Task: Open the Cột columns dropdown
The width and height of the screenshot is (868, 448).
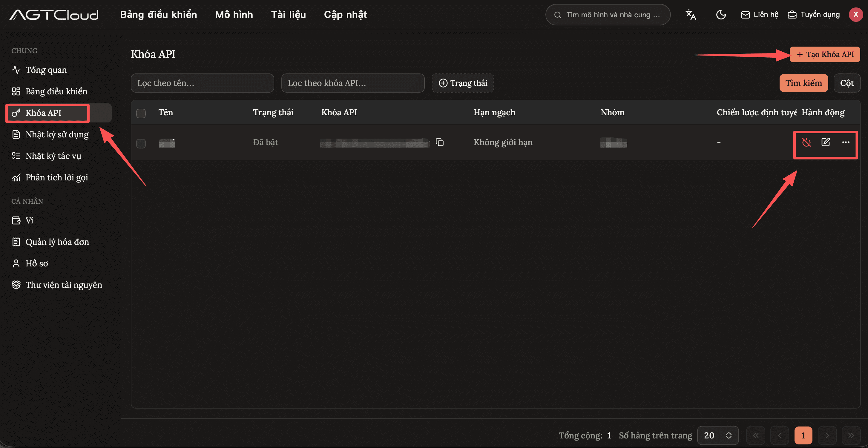Action: [x=847, y=83]
